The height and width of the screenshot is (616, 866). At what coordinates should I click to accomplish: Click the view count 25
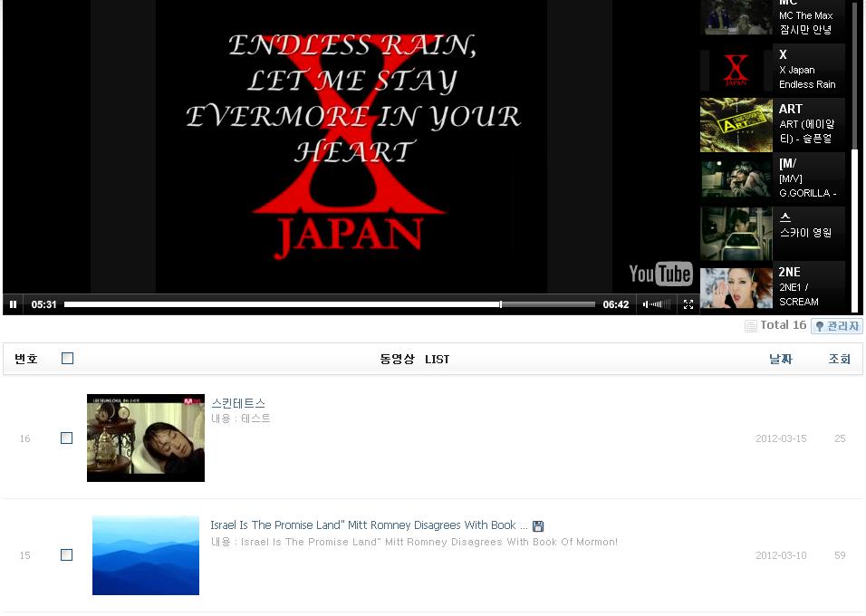coord(840,438)
